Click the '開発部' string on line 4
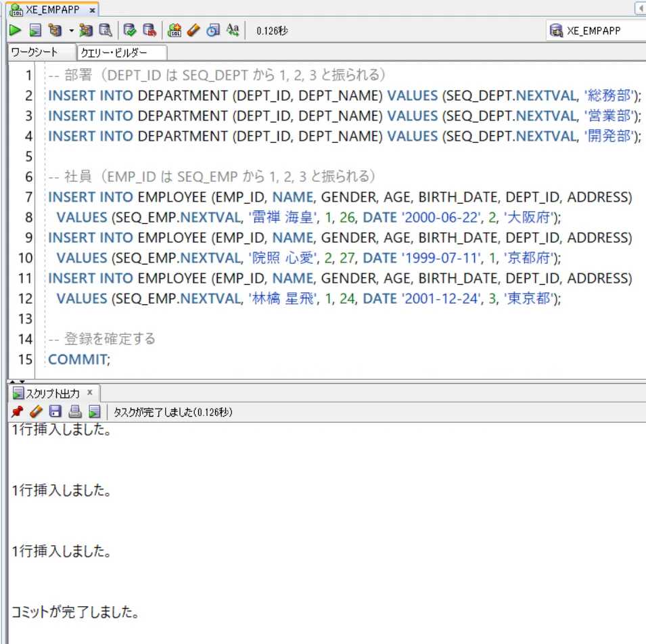The image size is (646, 644). coord(609,136)
